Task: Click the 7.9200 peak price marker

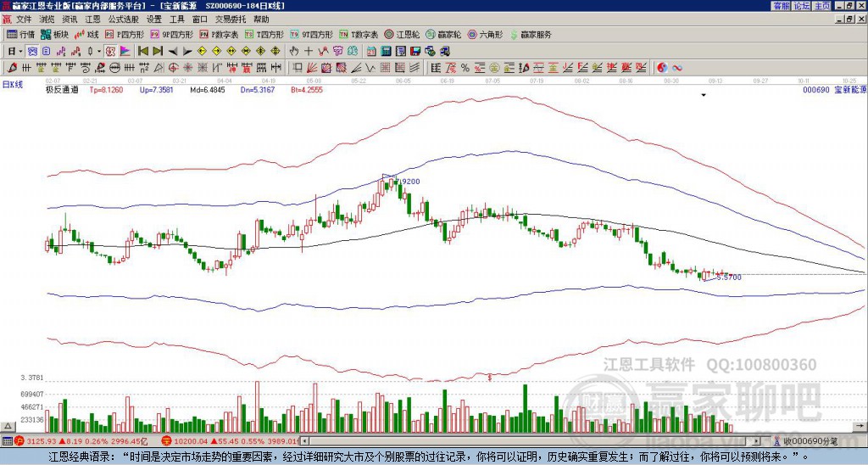Action: tap(408, 182)
